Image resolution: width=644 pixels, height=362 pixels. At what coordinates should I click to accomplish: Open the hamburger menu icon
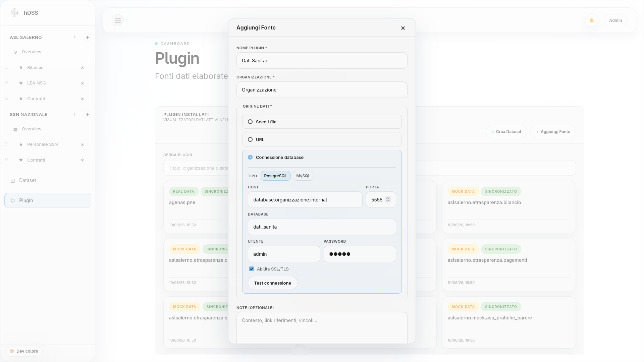[118, 20]
